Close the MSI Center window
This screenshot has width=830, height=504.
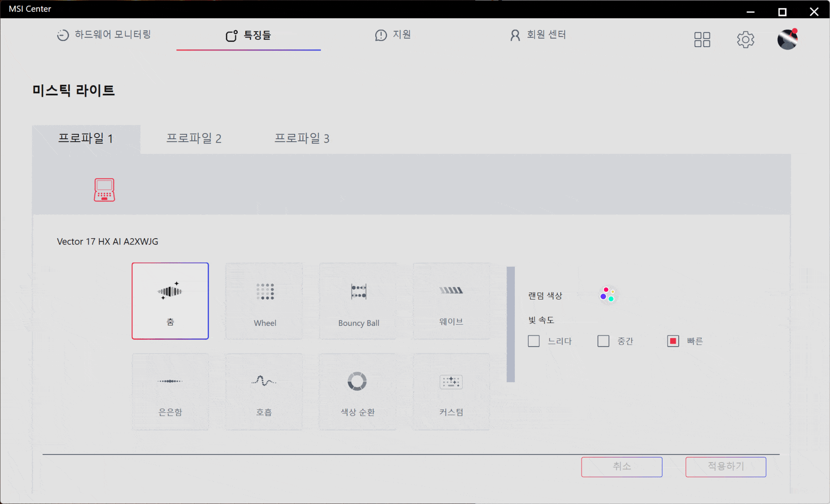pyautogui.click(x=814, y=12)
